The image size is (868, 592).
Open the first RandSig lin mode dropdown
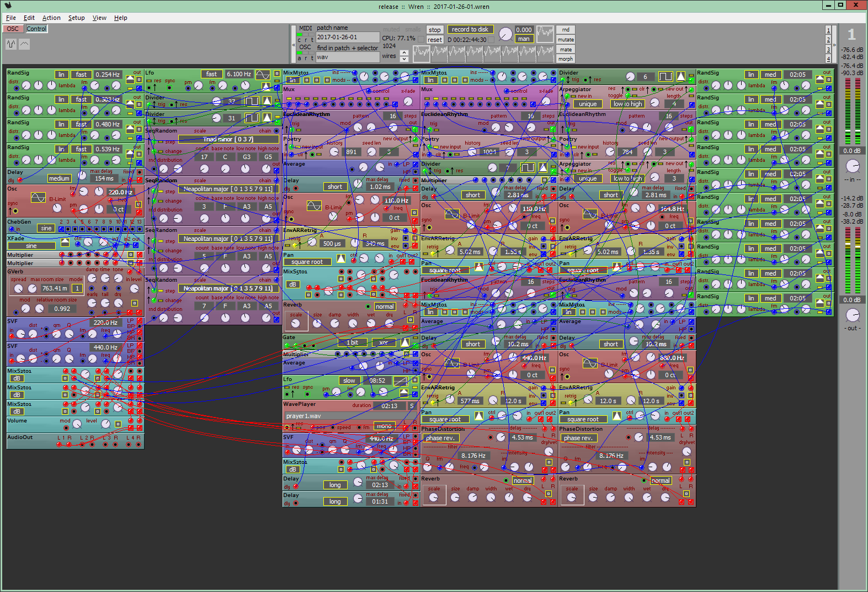[x=61, y=75]
